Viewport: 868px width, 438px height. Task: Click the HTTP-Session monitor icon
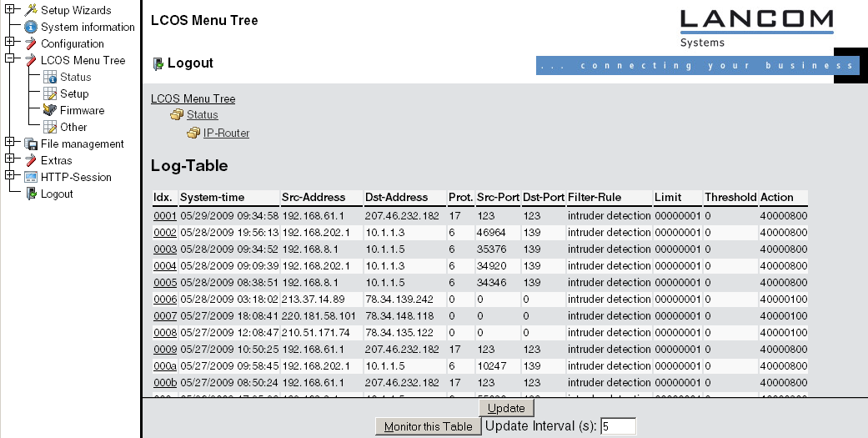[x=31, y=177]
